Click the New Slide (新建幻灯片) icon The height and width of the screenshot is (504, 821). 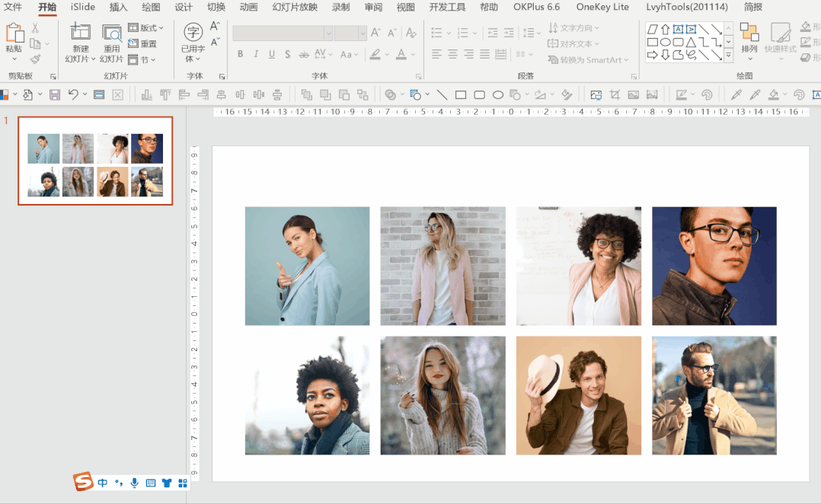pyautogui.click(x=79, y=33)
